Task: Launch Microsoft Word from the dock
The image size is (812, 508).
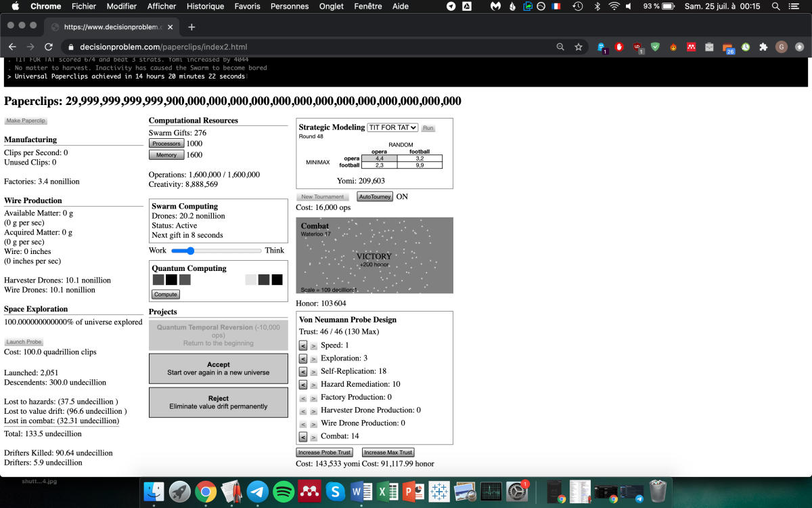Action: click(x=360, y=492)
